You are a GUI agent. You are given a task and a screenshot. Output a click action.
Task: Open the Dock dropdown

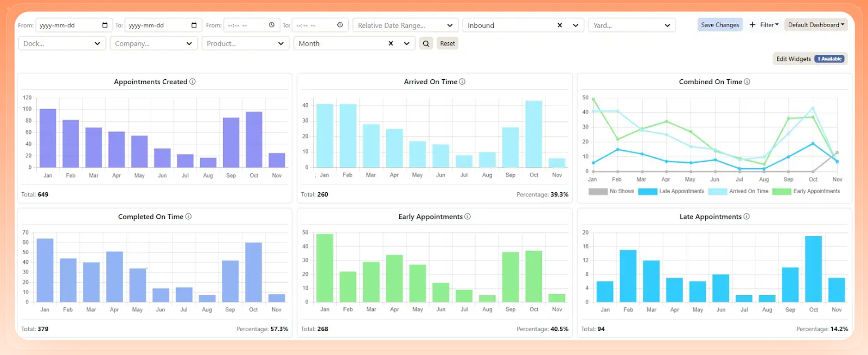click(62, 43)
